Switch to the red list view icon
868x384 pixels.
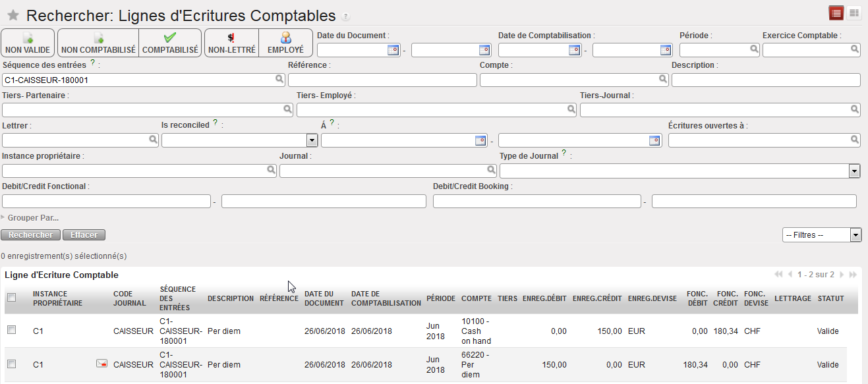point(836,13)
